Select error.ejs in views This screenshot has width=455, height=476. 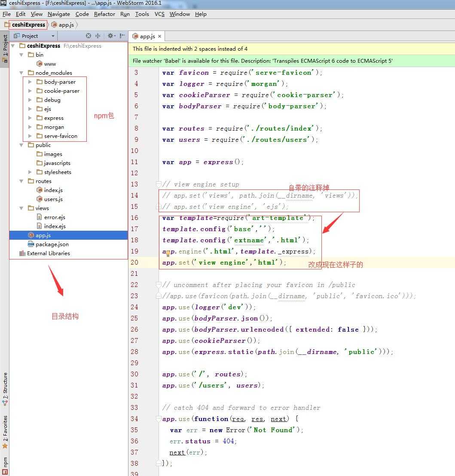tap(51, 217)
